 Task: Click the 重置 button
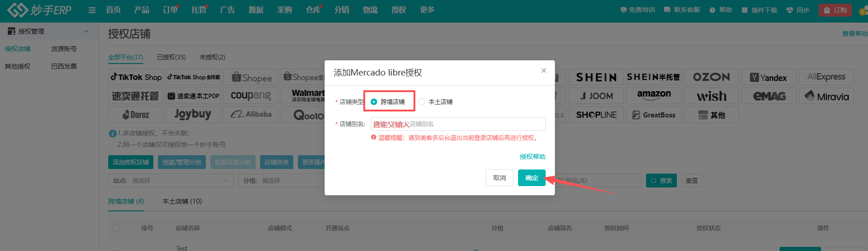coord(692,181)
